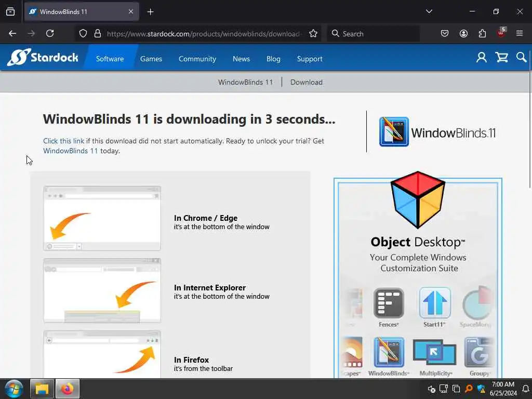Focus the Firefox Search box
Image resolution: width=532 pixels, height=399 pixels.
tap(373, 34)
